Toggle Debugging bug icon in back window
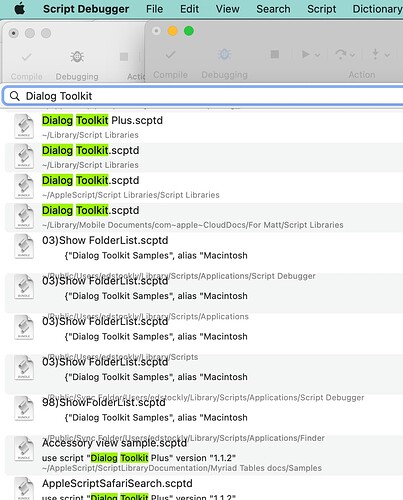403x500 pixels. 77,57
